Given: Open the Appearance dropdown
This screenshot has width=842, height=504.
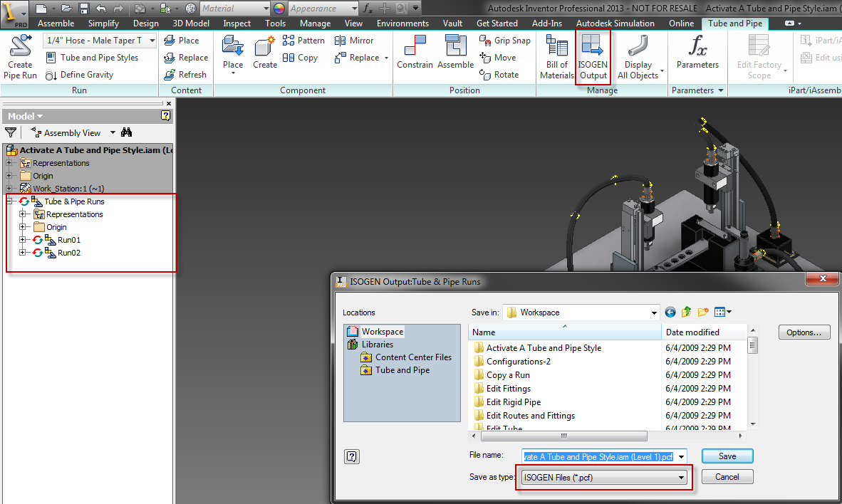Looking at the screenshot, I should point(355,8).
